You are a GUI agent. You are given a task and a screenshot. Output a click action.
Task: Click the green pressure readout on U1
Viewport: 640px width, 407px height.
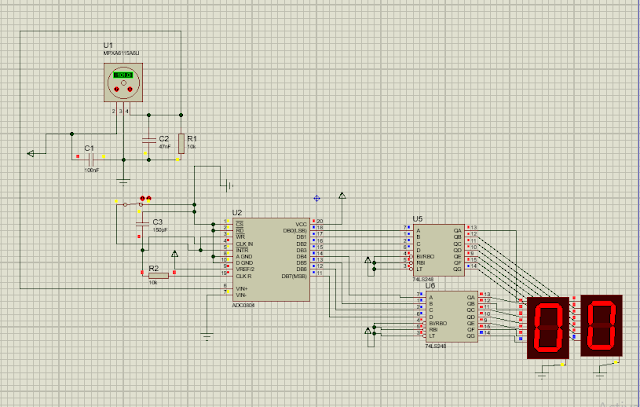coord(123,75)
